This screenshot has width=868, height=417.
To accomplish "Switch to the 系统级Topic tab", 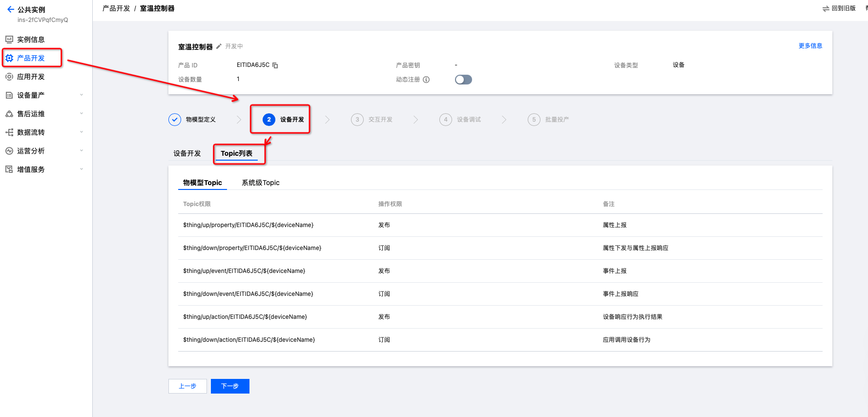I will (x=260, y=183).
